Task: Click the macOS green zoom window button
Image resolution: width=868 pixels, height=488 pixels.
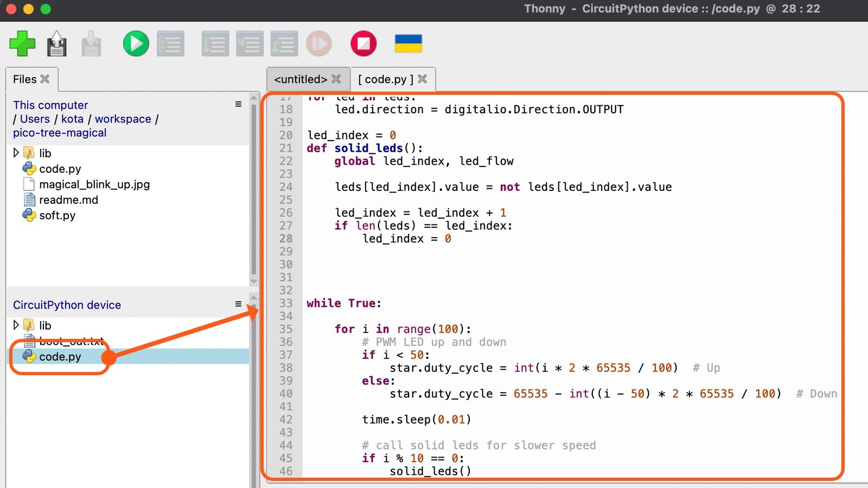Action: click(x=46, y=9)
